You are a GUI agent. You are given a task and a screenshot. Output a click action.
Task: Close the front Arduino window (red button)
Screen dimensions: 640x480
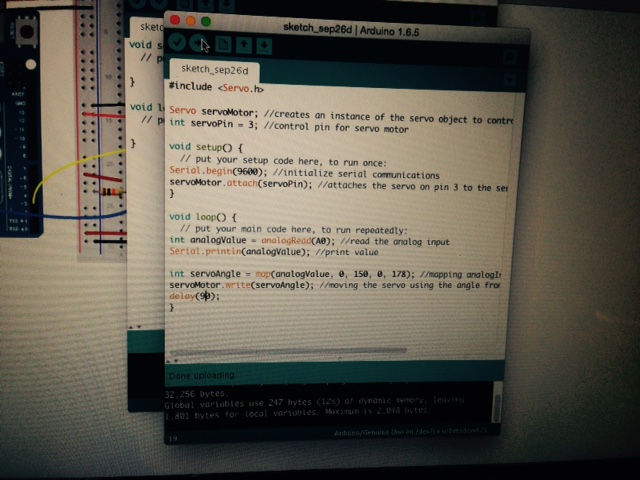tap(175, 20)
